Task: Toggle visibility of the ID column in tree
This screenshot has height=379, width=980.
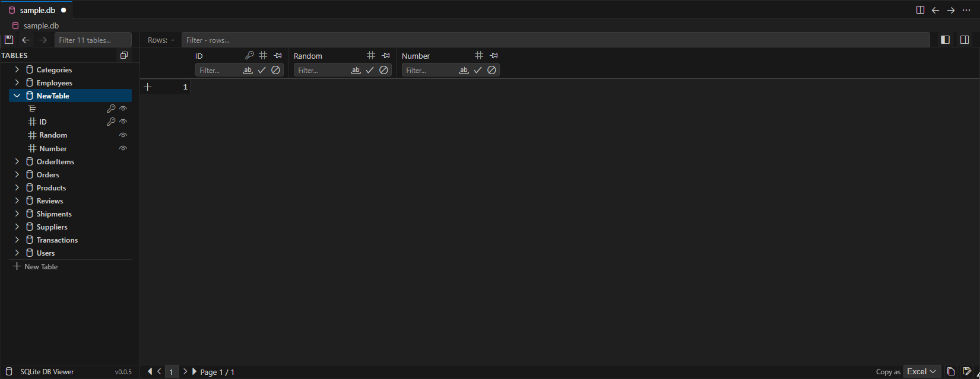Action: pyautogui.click(x=123, y=122)
